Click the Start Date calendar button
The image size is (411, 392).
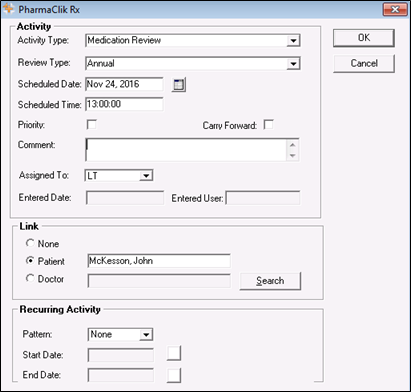coord(174,353)
